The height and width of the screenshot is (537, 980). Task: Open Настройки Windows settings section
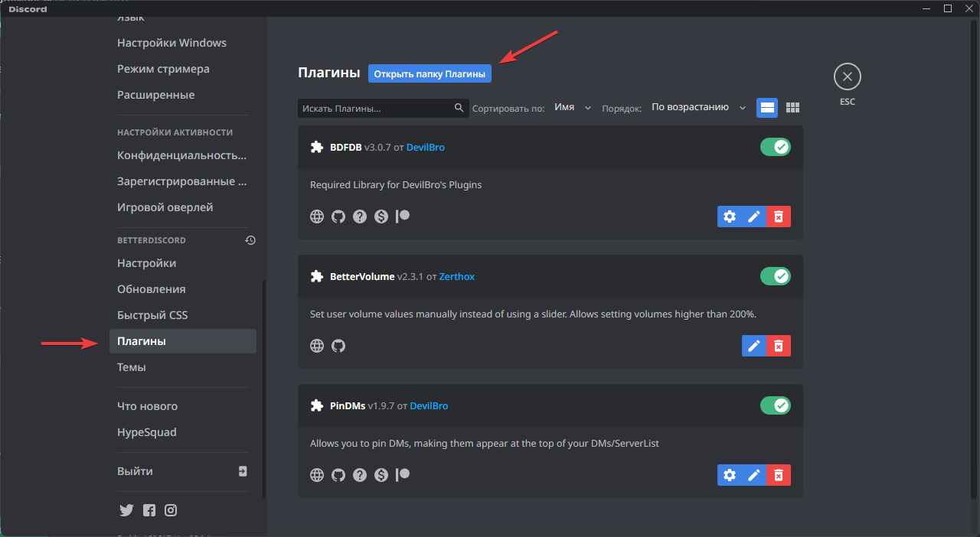pyautogui.click(x=183, y=43)
